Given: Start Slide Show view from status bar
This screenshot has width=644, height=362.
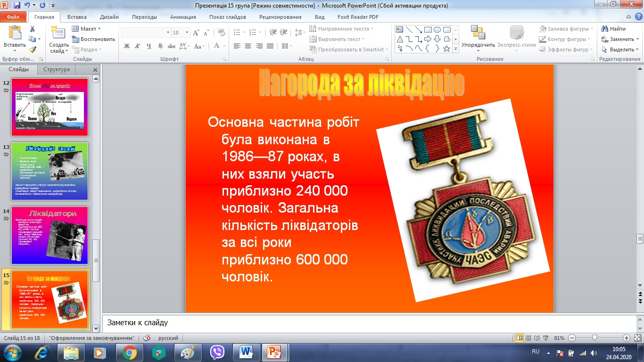Looking at the screenshot, I should point(546,338).
